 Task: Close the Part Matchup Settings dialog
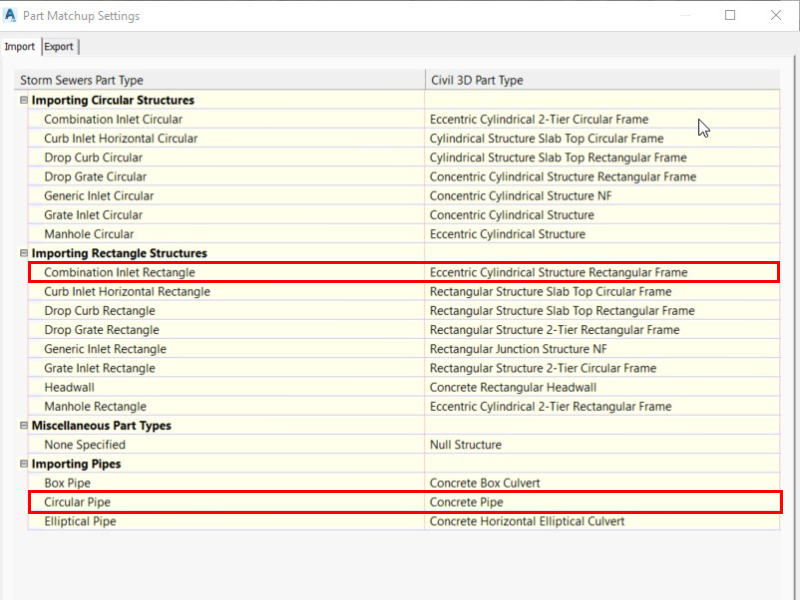776,15
